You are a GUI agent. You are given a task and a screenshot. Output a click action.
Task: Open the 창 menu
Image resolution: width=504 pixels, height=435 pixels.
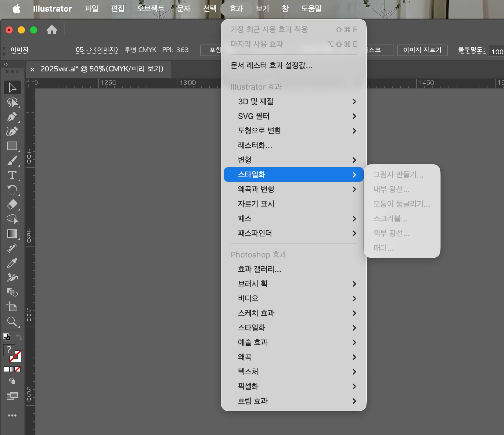[285, 9]
